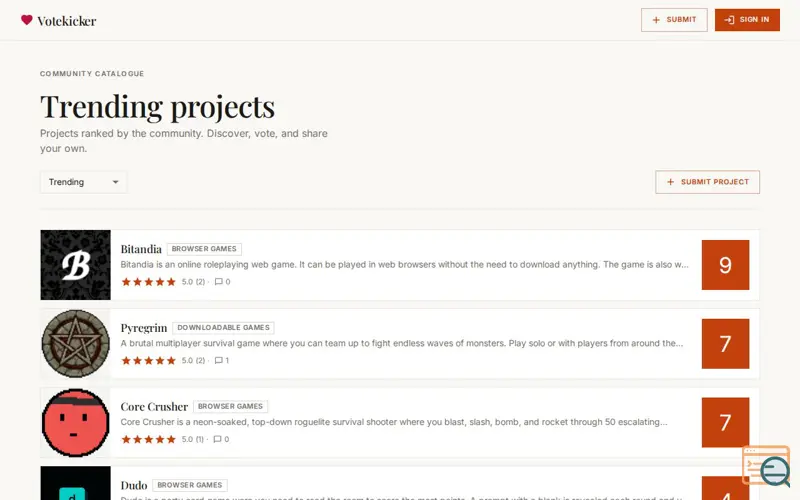Click the floating magnifier inspector icon
Screen dimensions: 800x500
pos(767,466)
